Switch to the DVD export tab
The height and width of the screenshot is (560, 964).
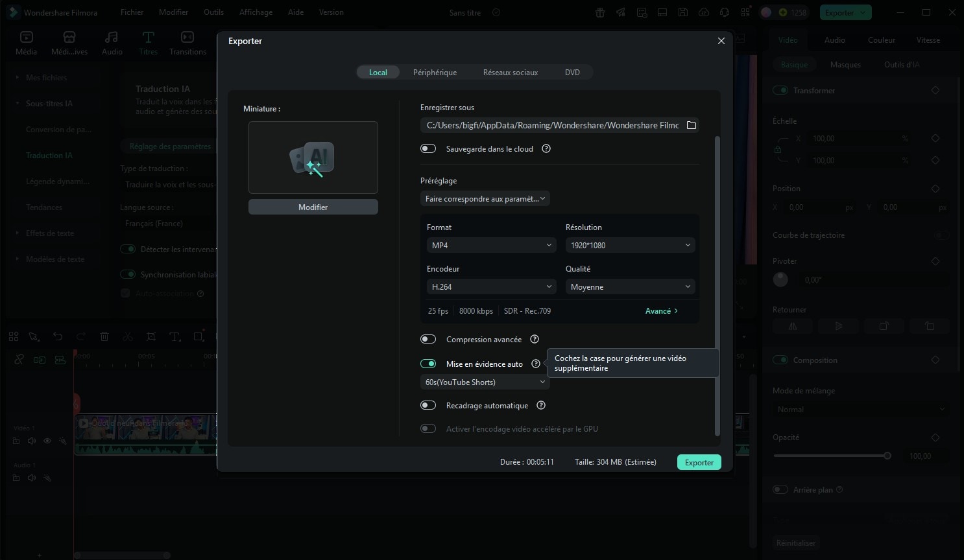tap(572, 73)
